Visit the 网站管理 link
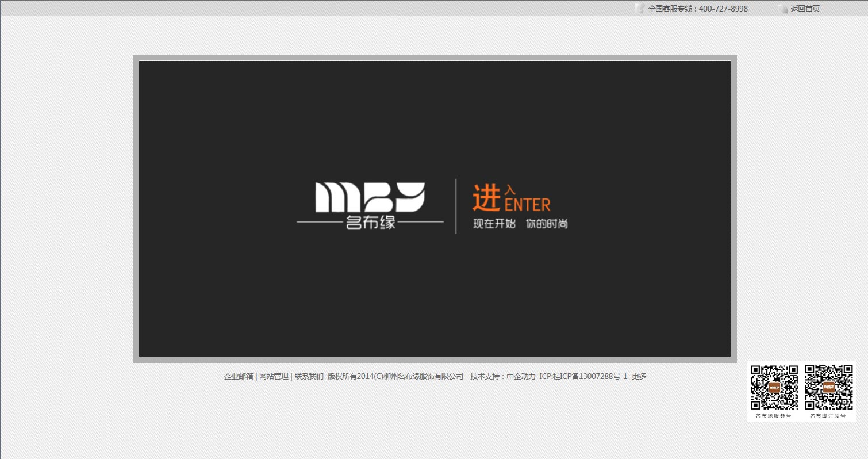 (274, 376)
